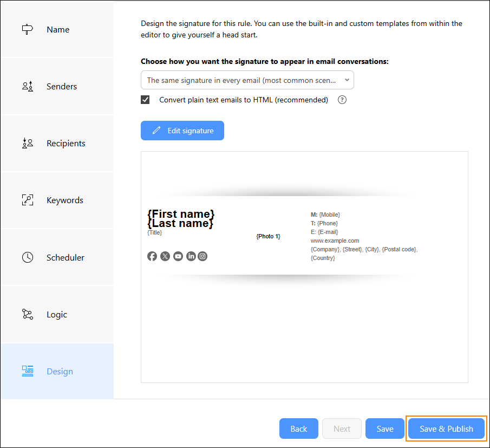This screenshot has height=448, width=490.
Task: Click the Recipients people icon
Action: pyautogui.click(x=28, y=143)
